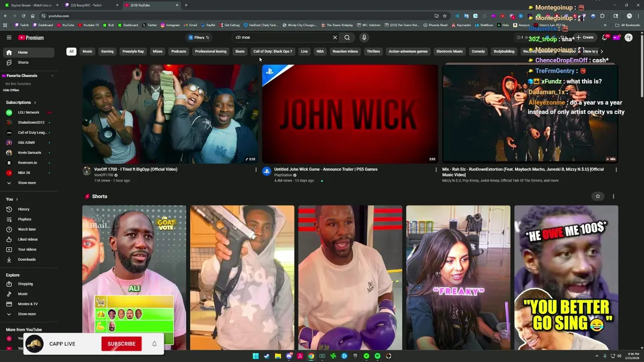Open the Filters menu beside the search box
This screenshot has width=644, height=362.
click(198, 37)
